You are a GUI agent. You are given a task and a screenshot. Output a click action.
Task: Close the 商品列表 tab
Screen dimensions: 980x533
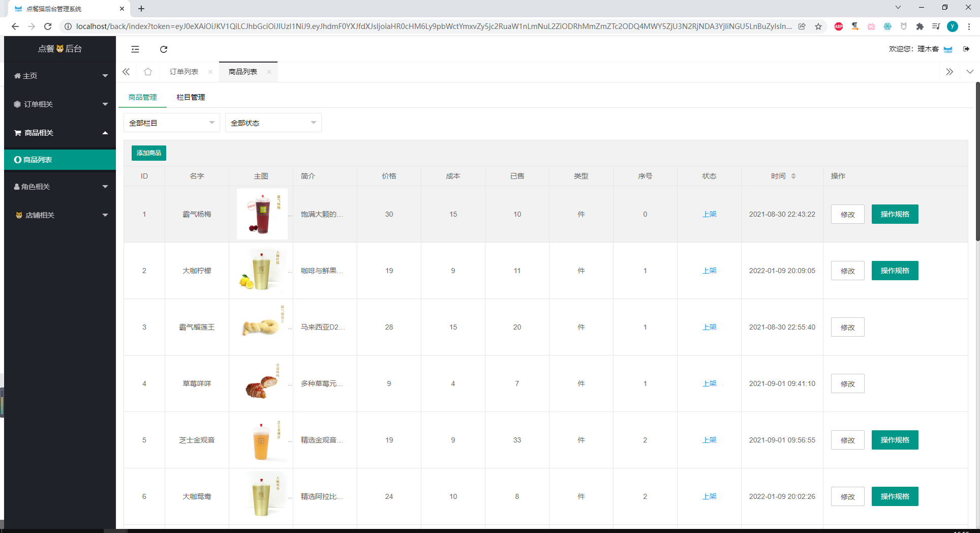[x=269, y=72]
